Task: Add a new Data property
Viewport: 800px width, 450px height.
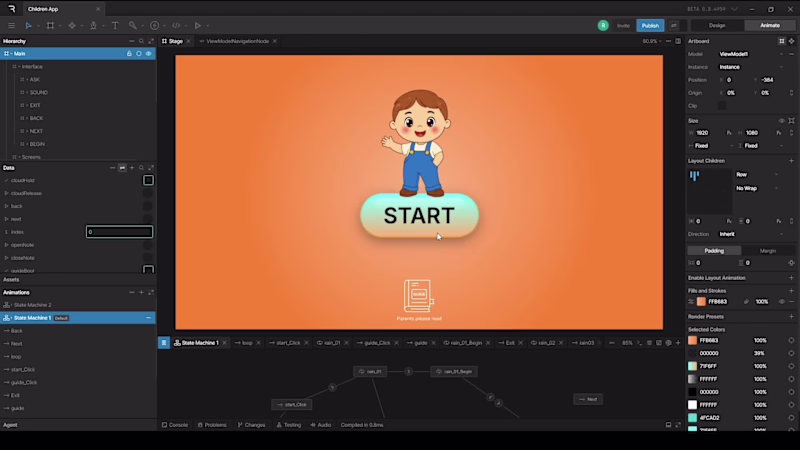Action: [x=132, y=168]
